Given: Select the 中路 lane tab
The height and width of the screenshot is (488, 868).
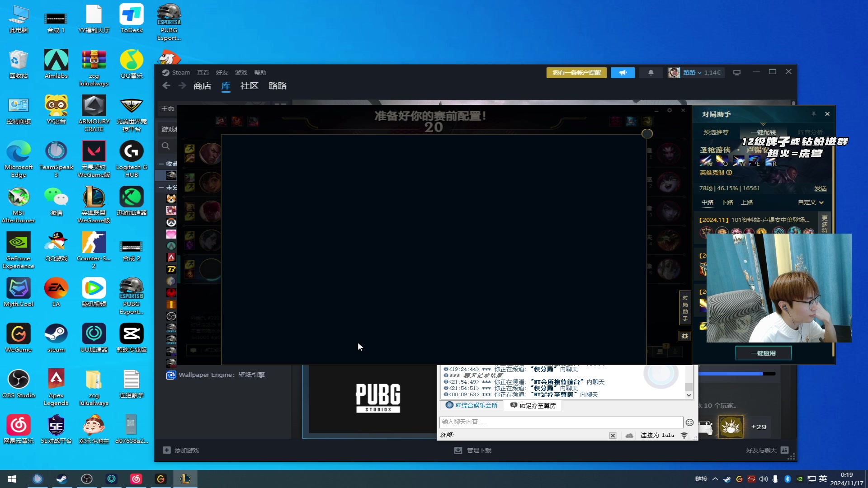Looking at the screenshot, I should pyautogui.click(x=708, y=202).
